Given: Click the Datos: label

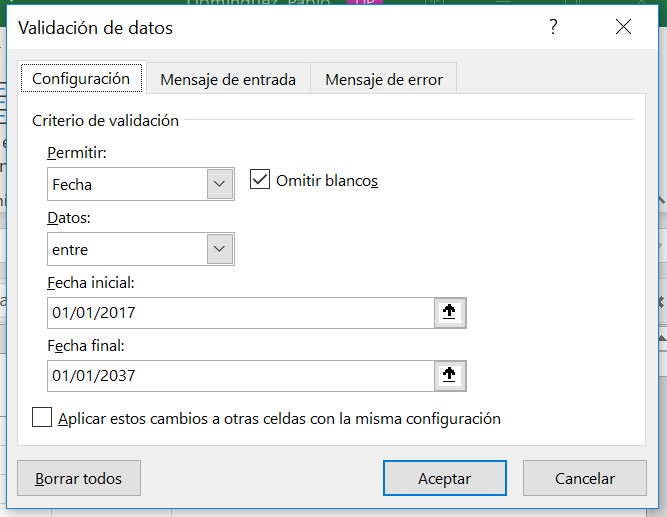Looking at the screenshot, I should (x=69, y=218).
